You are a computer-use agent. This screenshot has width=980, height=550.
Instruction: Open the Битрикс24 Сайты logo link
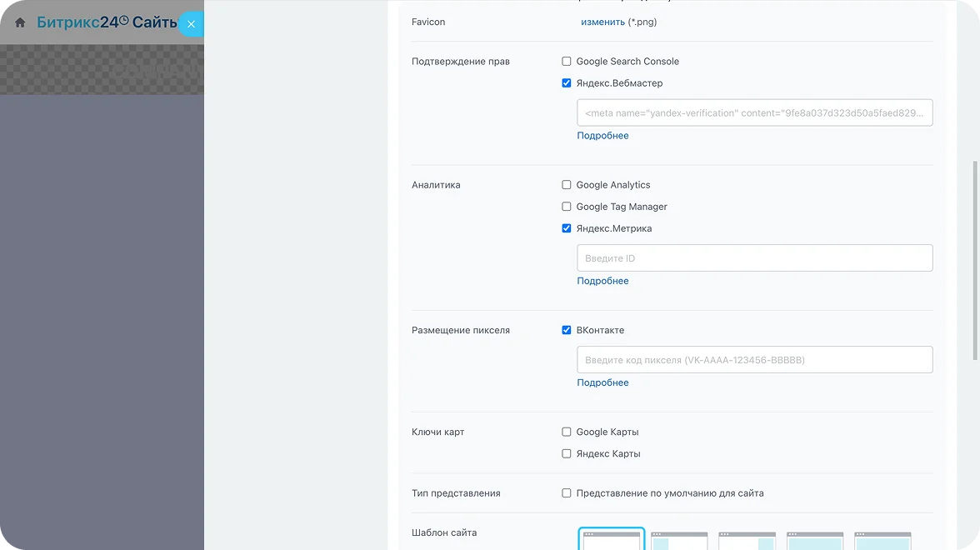click(107, 22)
